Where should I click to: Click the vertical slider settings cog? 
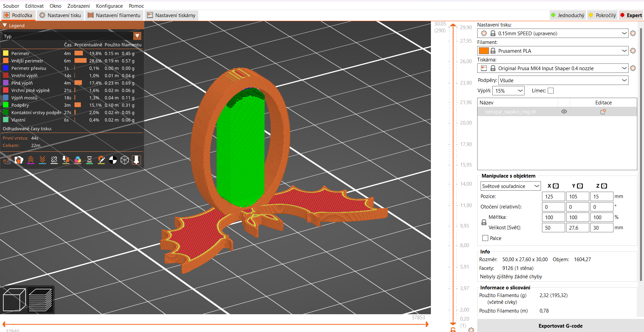[x=471, y=330]
